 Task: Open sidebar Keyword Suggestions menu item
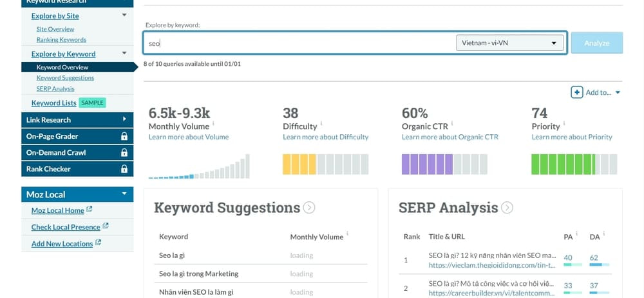pos(65,78)
